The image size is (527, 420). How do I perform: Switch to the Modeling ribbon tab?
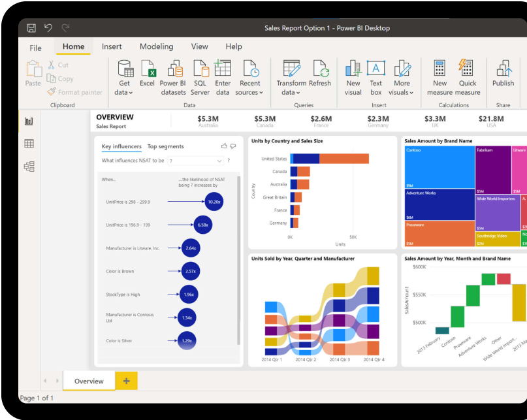pos(156,46)
